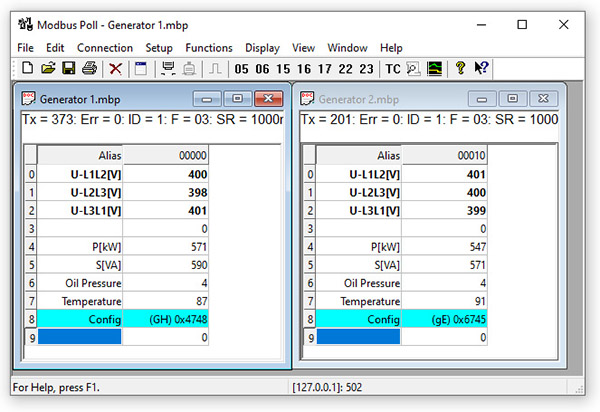Click function code 23 toolbar button
The height and width of the screenshot is (412, 600).
click(366, 69)
